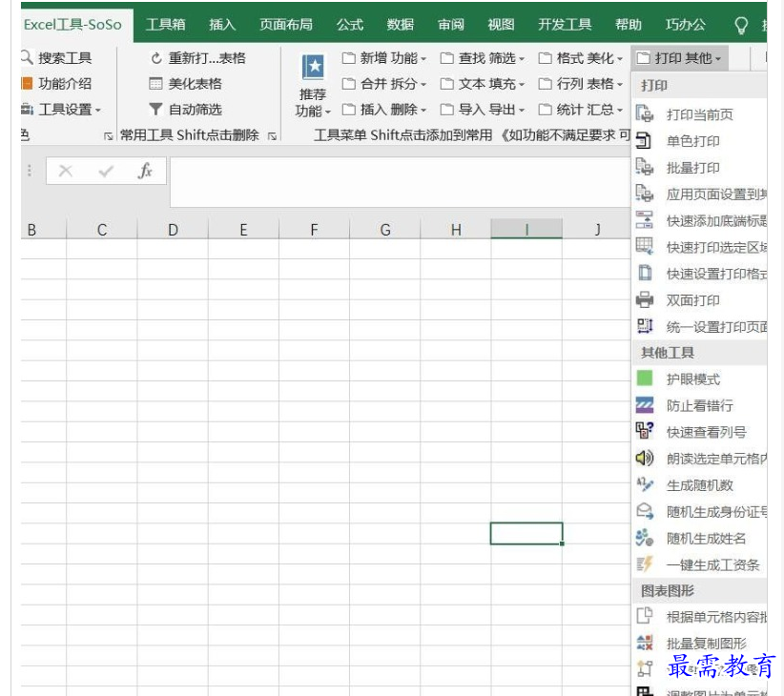This screenshot has width=784, height=696.
Task: Click the 批量复制图形 icon
Action: [645, 643]
